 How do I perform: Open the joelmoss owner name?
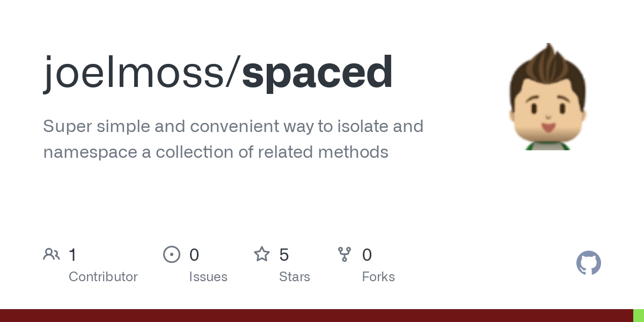(x=135, y=72)
